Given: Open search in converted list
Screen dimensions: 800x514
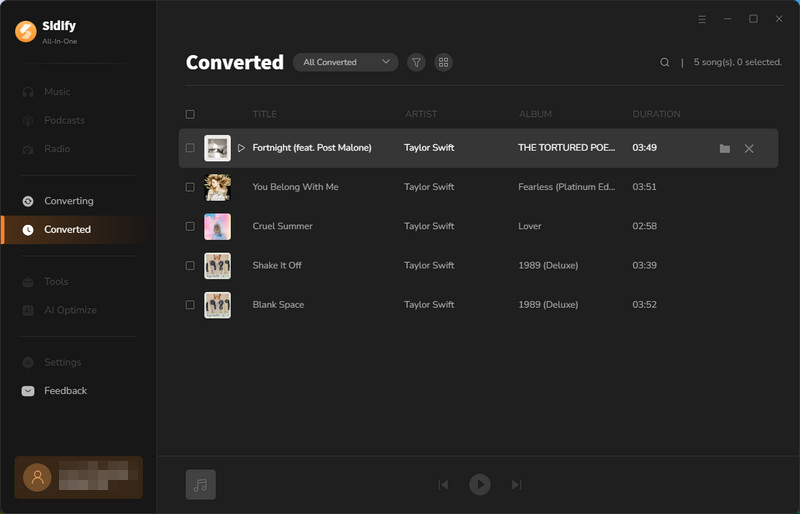Looking at the screenshot, I should (664, 62).
